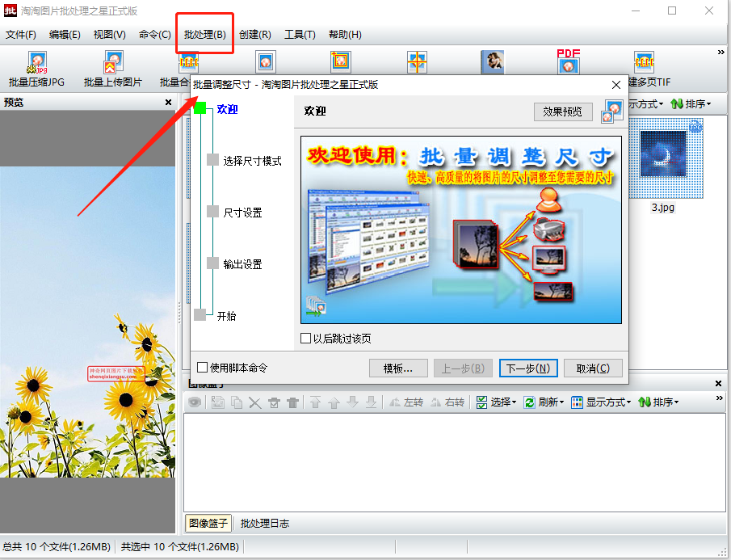
Task: Click the sunflower image in the preview panel
Action: (88, 322)
